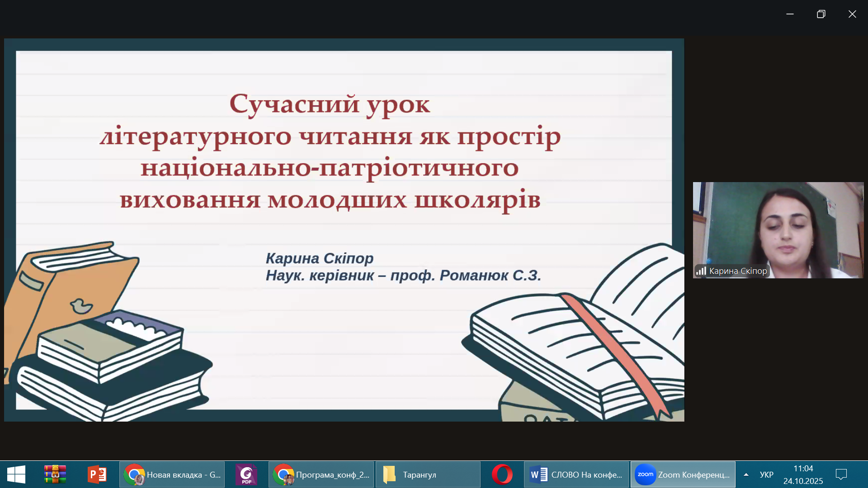Change the УКР input language
This screenshot has width=868, height=488.
tap(766, 474)
